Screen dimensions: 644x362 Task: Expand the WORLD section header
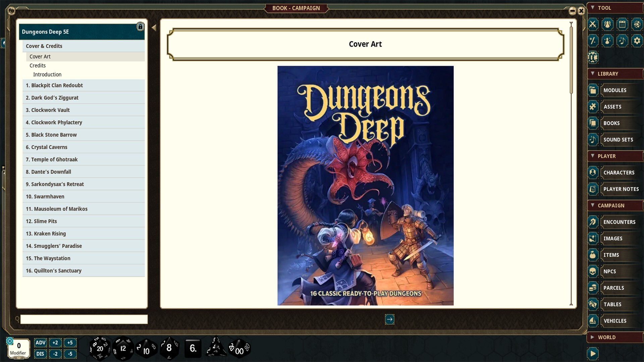606,337
